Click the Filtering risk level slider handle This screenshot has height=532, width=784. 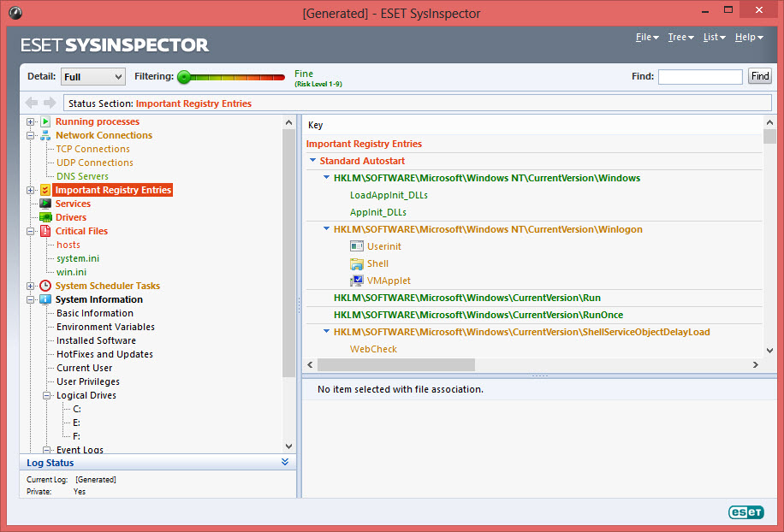tap(183, 77)
